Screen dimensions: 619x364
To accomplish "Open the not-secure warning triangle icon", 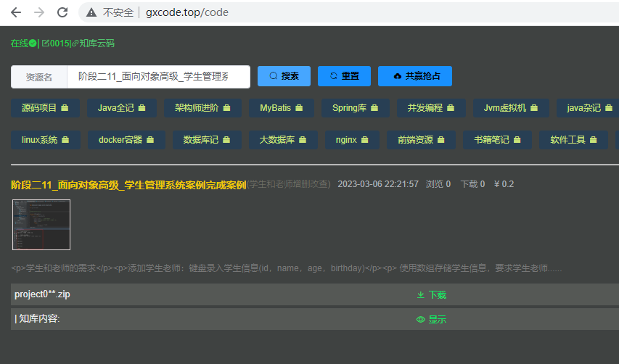I will pos(91,12).
